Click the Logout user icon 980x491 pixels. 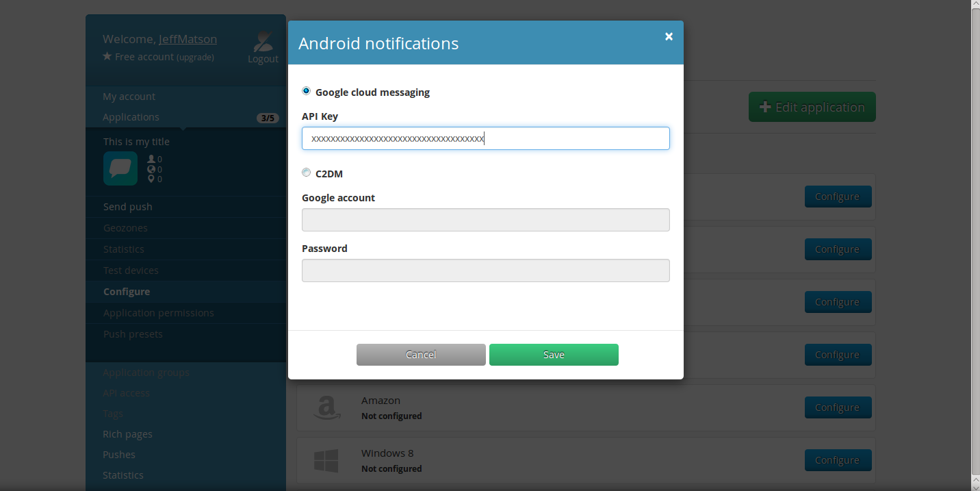click(263, 42)
